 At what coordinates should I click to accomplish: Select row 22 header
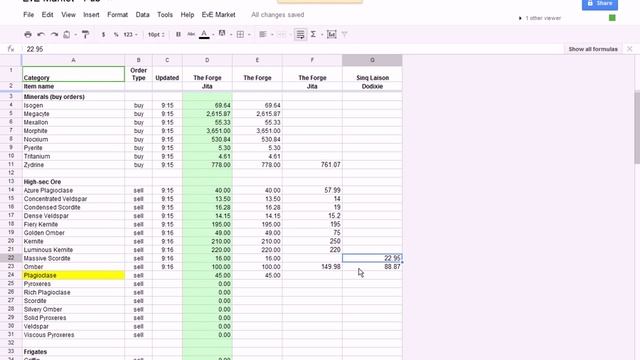(x=11, y=258)
